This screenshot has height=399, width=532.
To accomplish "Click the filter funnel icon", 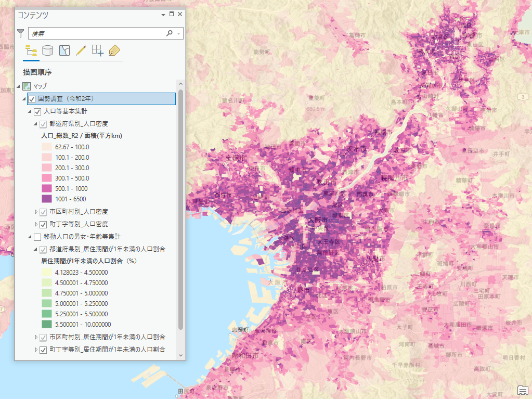I will pyautogui.click(x=21, y=33).
